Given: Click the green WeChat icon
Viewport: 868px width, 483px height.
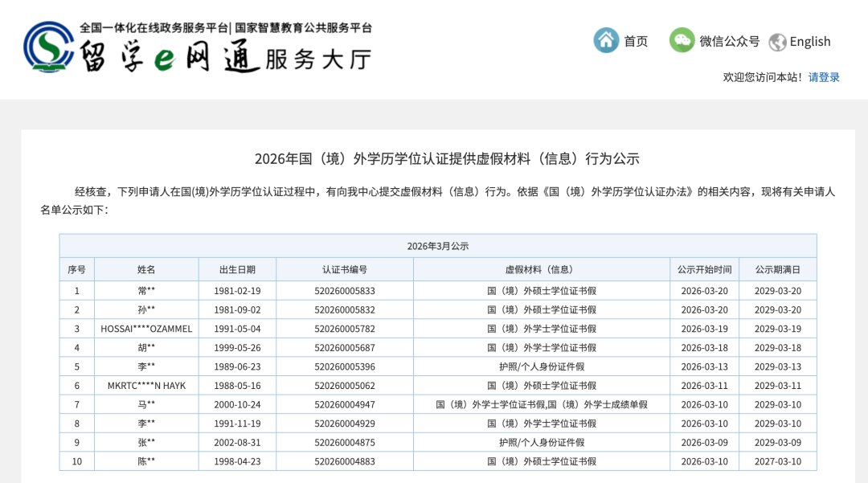Looking at the screenshot, I should (x=682, y=40).
